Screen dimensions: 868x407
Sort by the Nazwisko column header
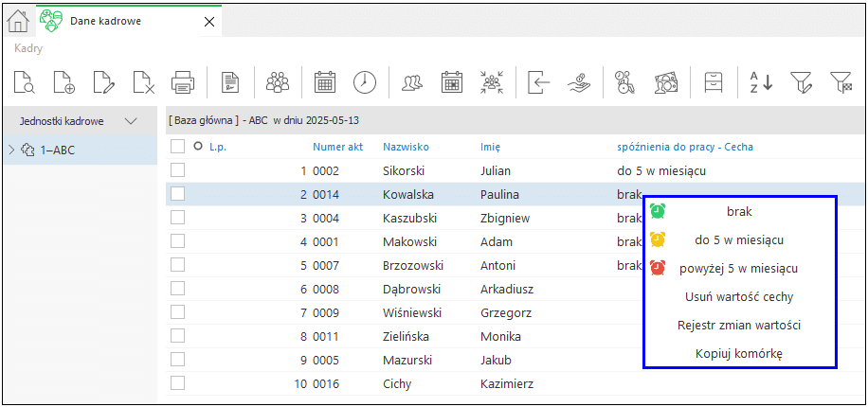coord(406,147)
